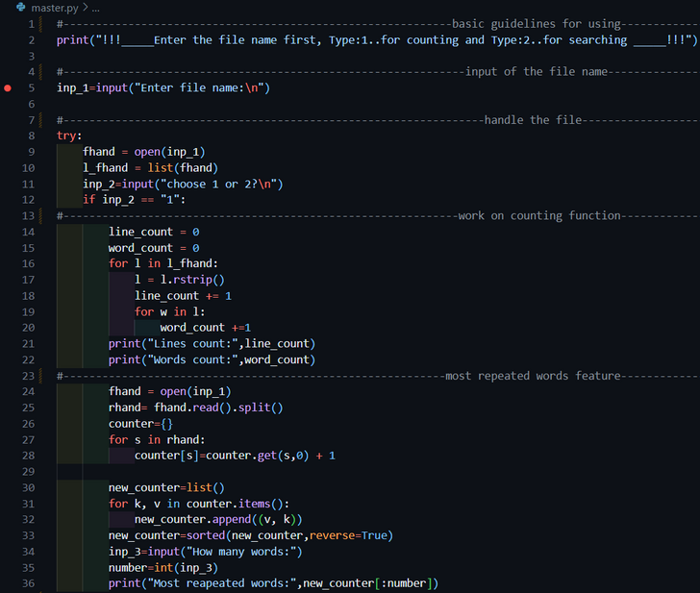Click the word_count +=1 statement
This screenshot has width=700, height=593.
(205, 328)
